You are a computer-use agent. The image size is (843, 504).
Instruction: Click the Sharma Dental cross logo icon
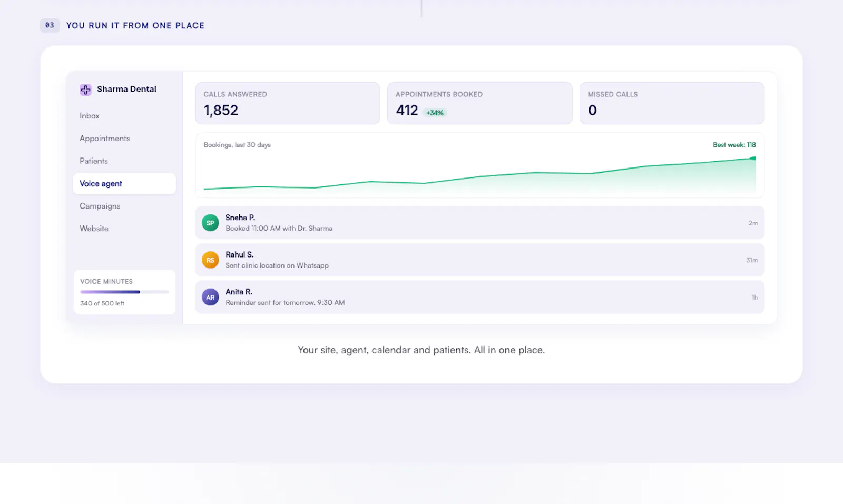point(85,90)
